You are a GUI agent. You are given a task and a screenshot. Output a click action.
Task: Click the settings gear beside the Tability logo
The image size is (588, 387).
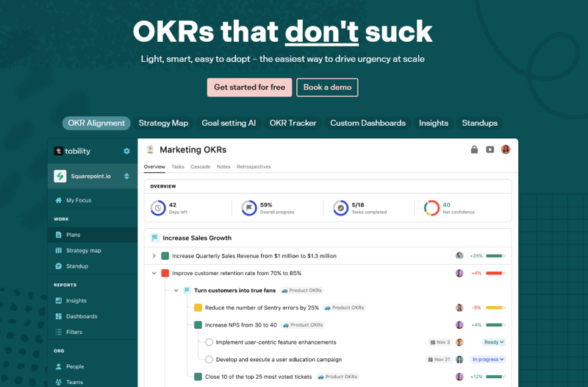tap(126, 151)
